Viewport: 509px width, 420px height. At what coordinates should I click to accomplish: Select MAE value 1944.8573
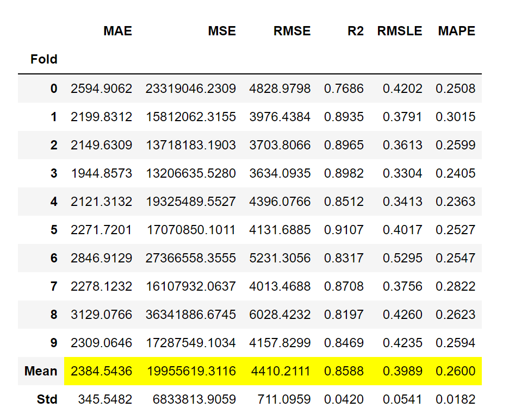tap(102, 173)
